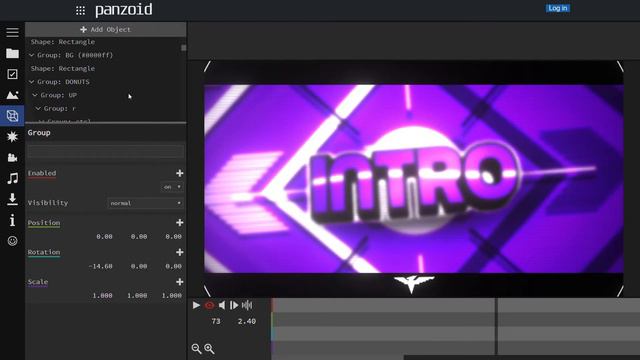The image size is (640, 360).
Task: Click the Log in button
Action: click(x=558, y=8)
